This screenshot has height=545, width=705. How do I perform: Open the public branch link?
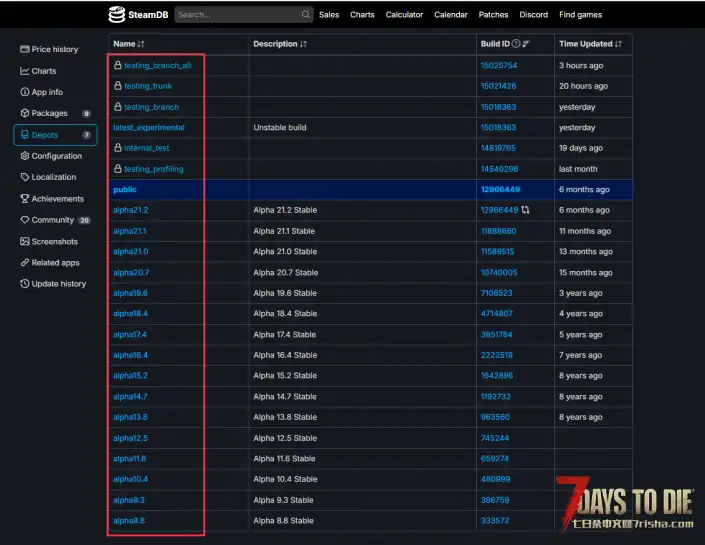pyautogui.click(x=125, y=190)
